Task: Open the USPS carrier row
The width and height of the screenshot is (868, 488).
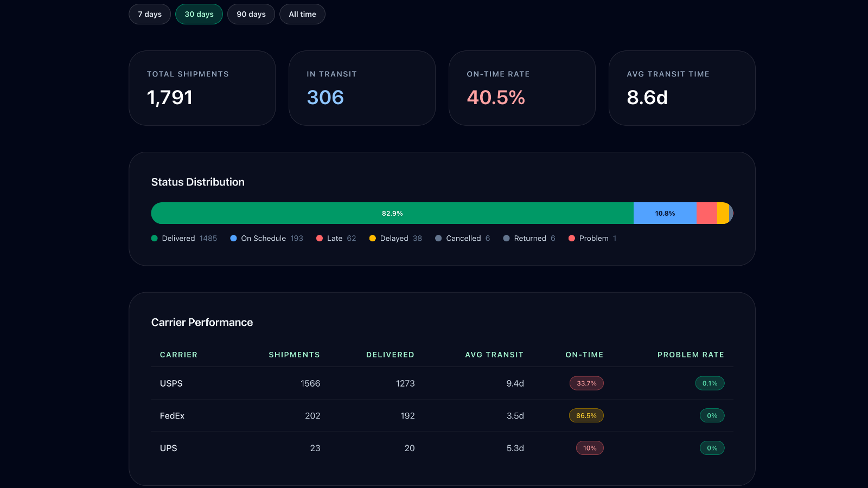Action: (x=442, y=383)
